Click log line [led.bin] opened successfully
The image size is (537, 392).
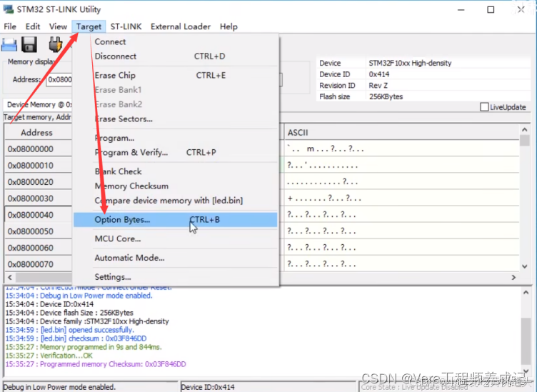coord(69,330)
